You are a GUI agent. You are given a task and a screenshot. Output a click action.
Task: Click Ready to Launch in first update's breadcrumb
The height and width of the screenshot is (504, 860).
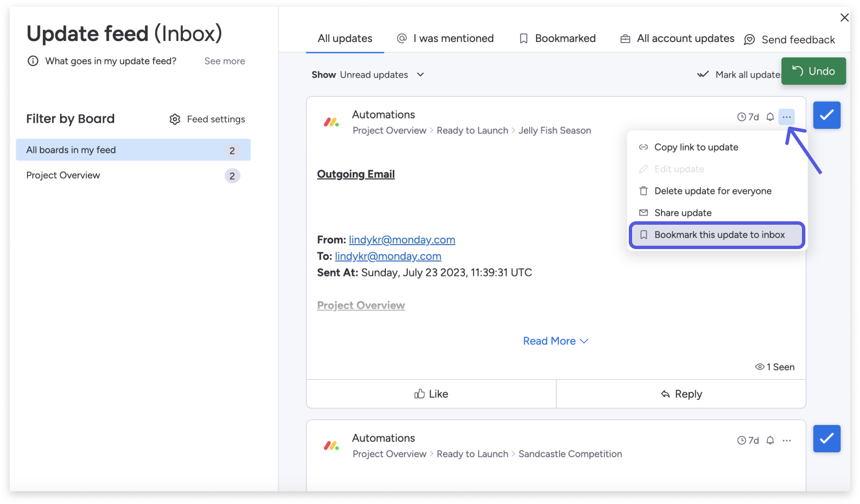click(x=472, y=131)
